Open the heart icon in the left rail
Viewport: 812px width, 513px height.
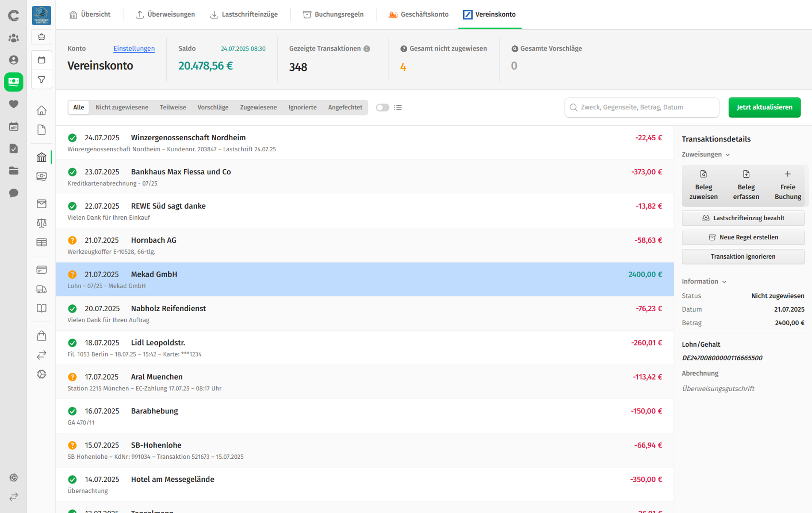pos(14,104)
